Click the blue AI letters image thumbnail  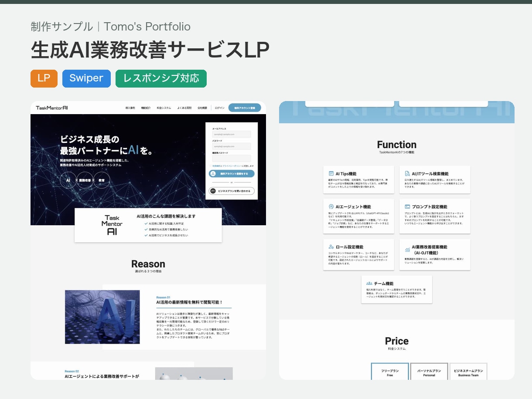coord(102,317)
